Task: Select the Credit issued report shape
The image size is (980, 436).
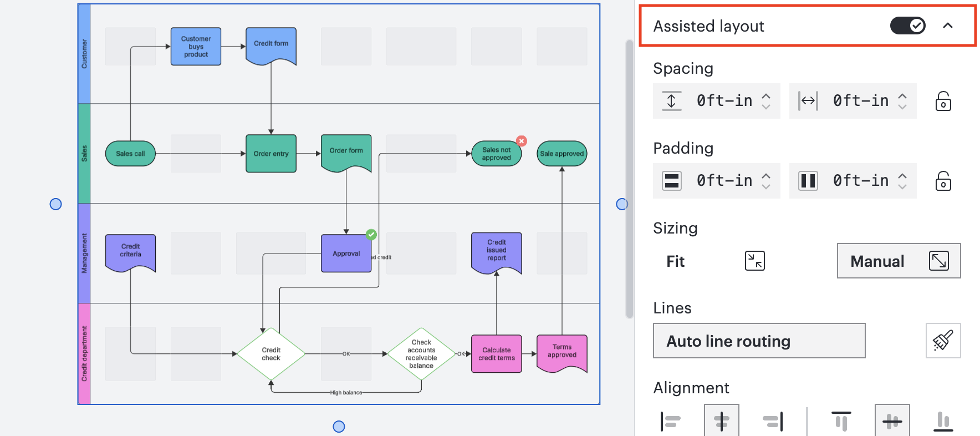Action: [496, 252]
